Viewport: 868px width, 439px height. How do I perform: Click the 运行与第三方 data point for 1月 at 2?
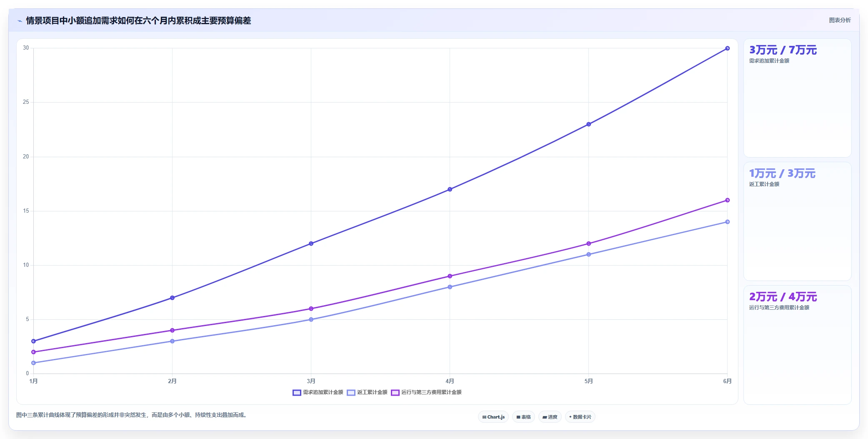33,352
